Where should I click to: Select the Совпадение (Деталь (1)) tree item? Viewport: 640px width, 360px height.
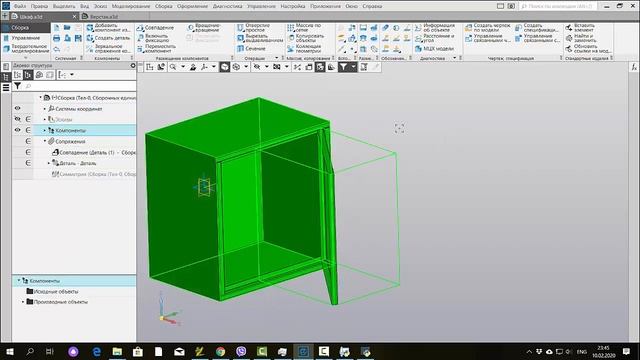[94, 152]
